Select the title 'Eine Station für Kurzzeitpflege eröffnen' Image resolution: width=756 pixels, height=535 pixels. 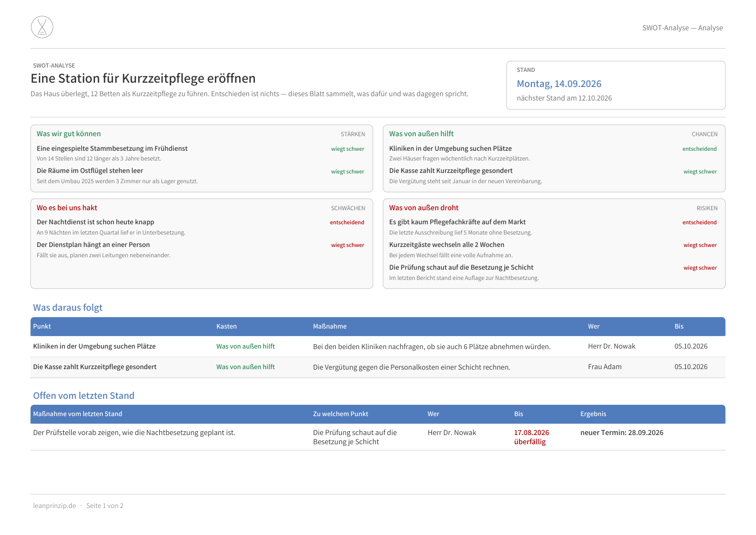(x=143, y=78)
